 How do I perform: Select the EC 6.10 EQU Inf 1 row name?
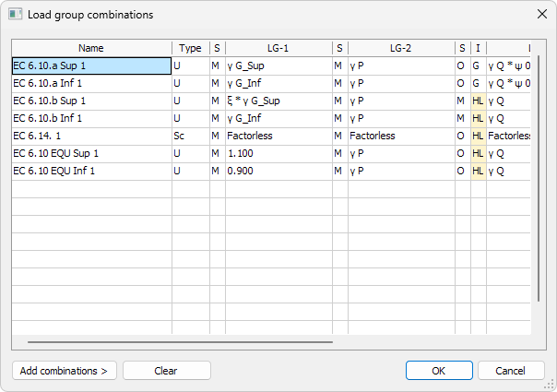(91, 171)
